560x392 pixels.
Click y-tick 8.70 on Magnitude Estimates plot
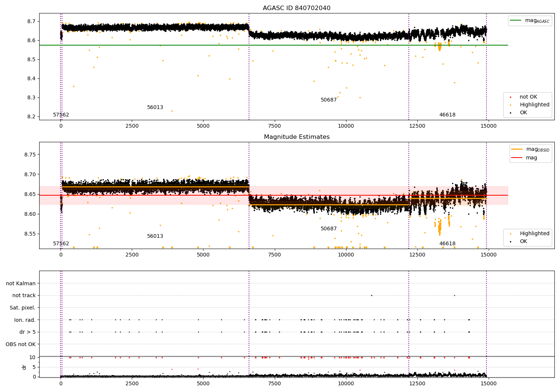pos(30,174)
